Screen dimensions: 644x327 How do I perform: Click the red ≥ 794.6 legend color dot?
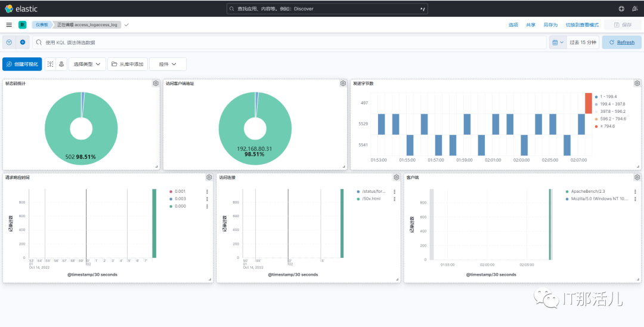point(596,127)
